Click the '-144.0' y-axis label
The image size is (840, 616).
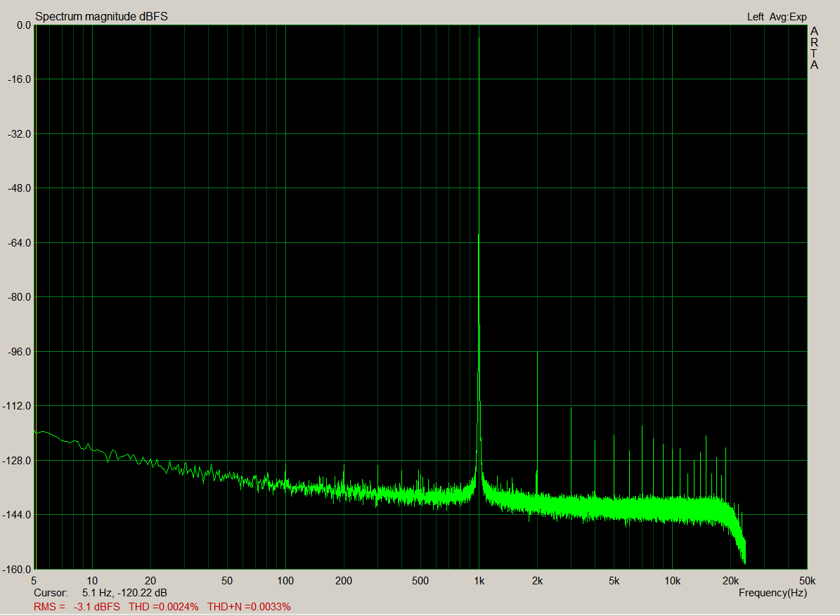point(17,515)
